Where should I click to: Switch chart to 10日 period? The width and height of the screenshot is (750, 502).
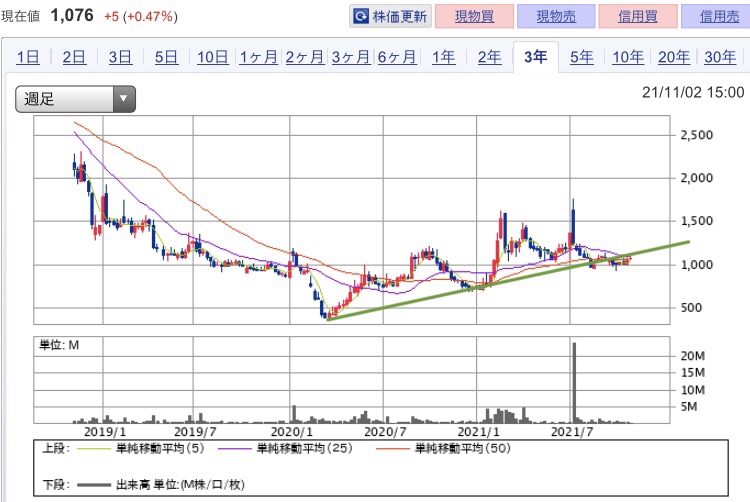pos(212,57)
